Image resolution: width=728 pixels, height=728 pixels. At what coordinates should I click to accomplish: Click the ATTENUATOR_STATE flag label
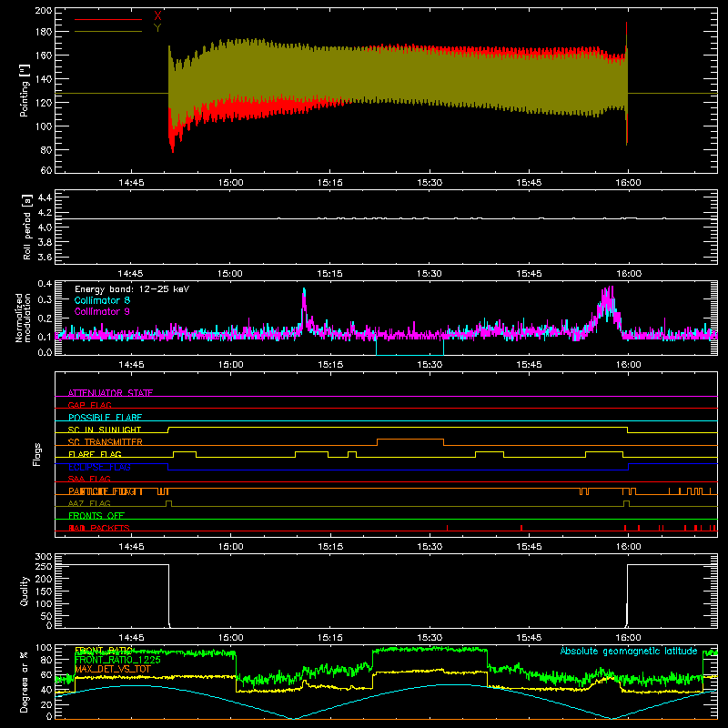pos(110,393)
